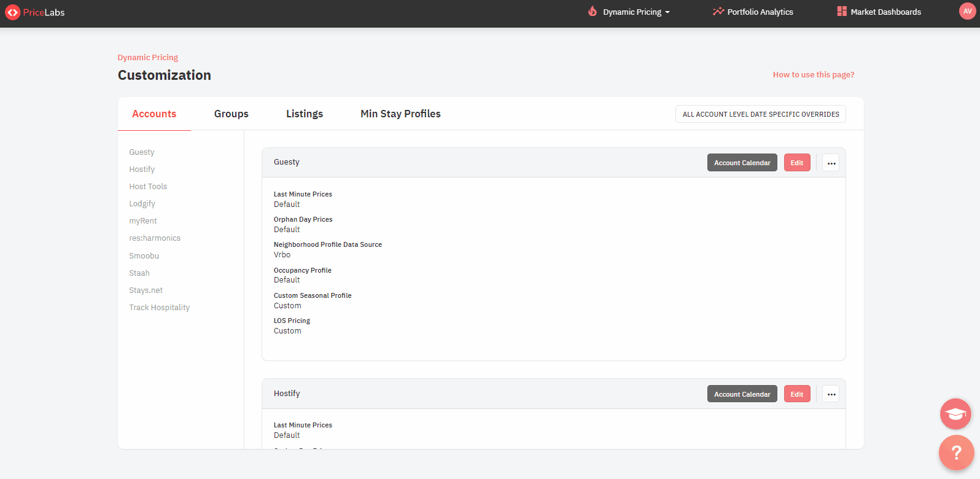Select Track Hospitality in the sidebar list
This screenshot has width=980, height=479.
[160, 308]
